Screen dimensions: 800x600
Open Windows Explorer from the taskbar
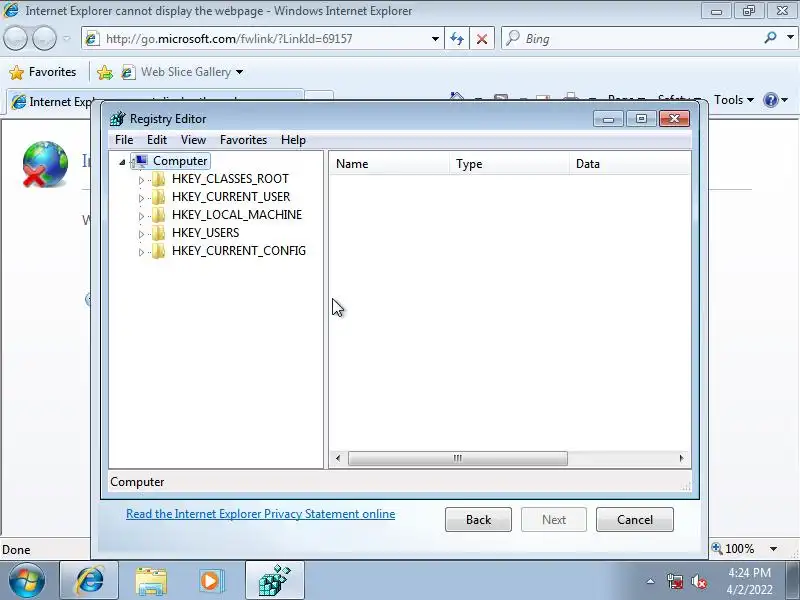point(151,581)
